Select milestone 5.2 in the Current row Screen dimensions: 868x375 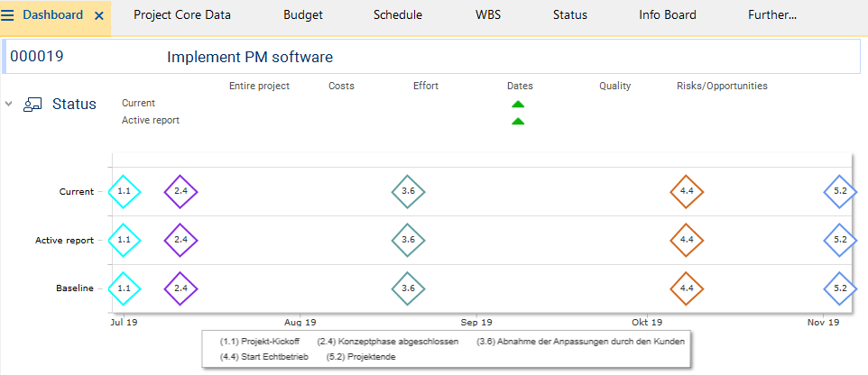pos(840,191)
